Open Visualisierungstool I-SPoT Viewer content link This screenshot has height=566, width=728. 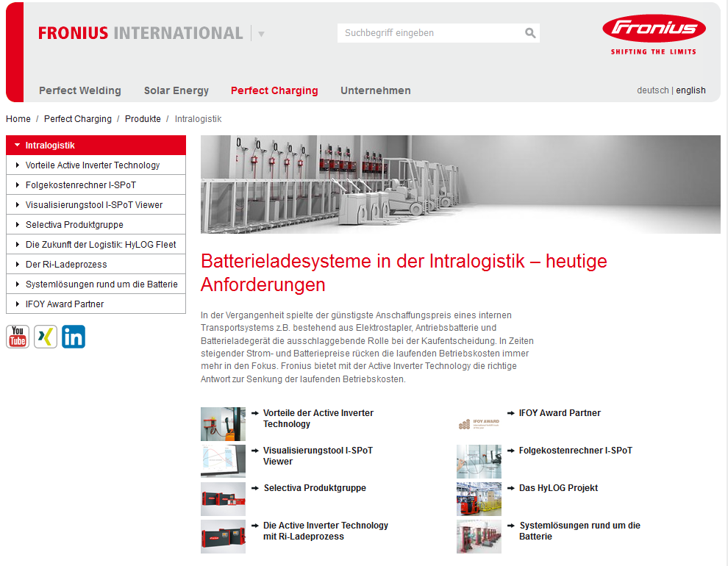(318, 456)
